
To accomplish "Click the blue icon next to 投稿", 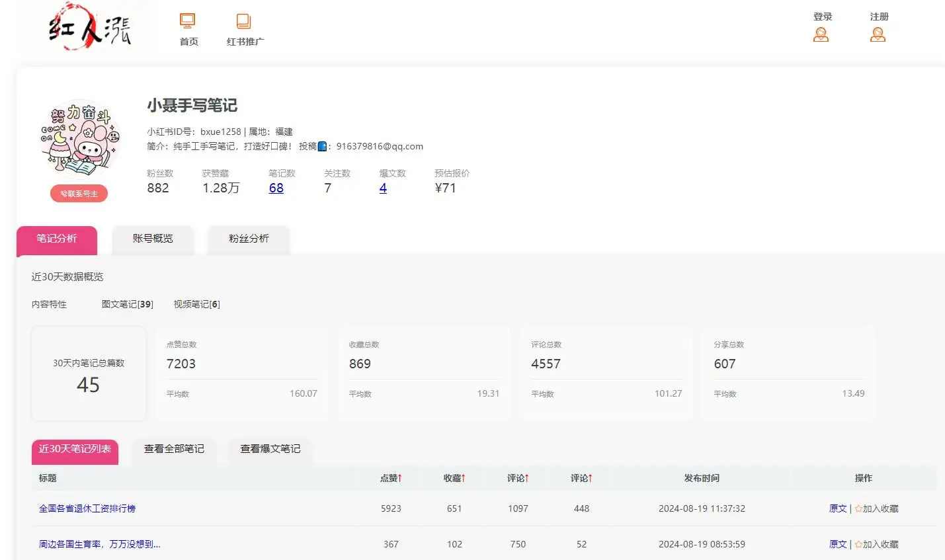I will [323, 146].
